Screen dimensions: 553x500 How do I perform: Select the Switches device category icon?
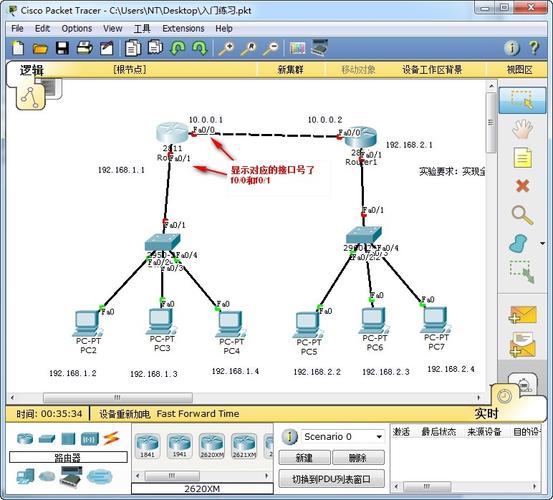47,439
